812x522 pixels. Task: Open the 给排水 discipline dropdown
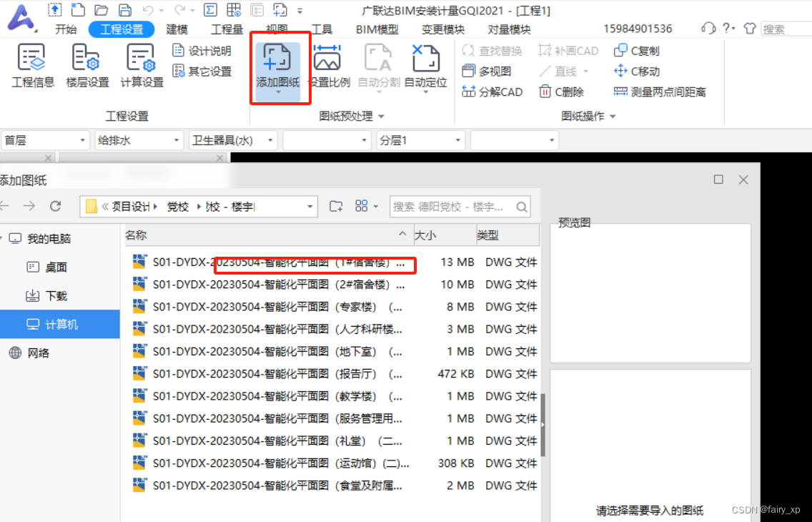139,140
